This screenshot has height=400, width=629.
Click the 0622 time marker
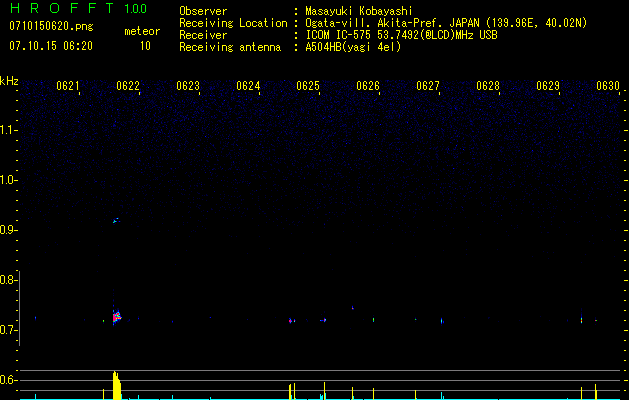tap(128, 86)
